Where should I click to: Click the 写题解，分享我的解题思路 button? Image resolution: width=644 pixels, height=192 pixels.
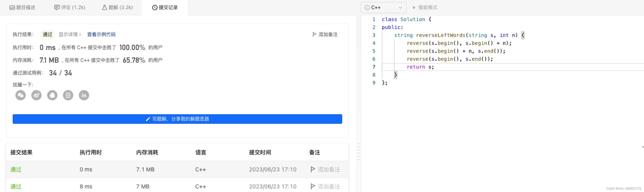tap(177, 119)
